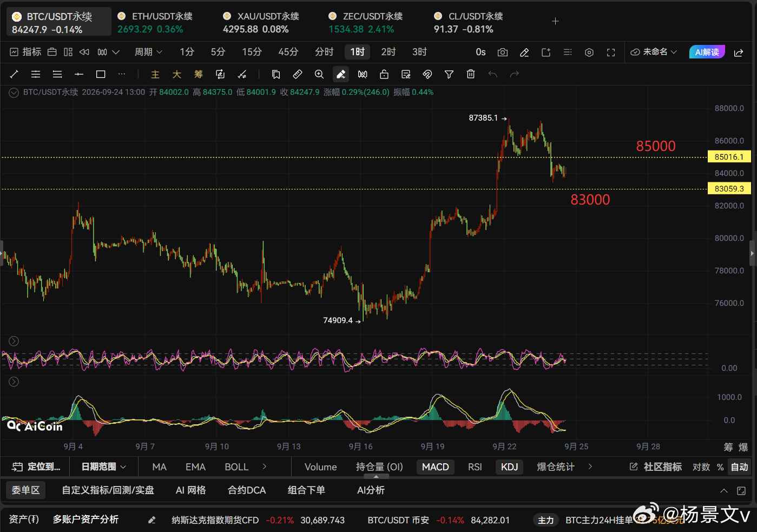Select the 委单区 tab
This screenshot has width=757, height=532.
25,490
